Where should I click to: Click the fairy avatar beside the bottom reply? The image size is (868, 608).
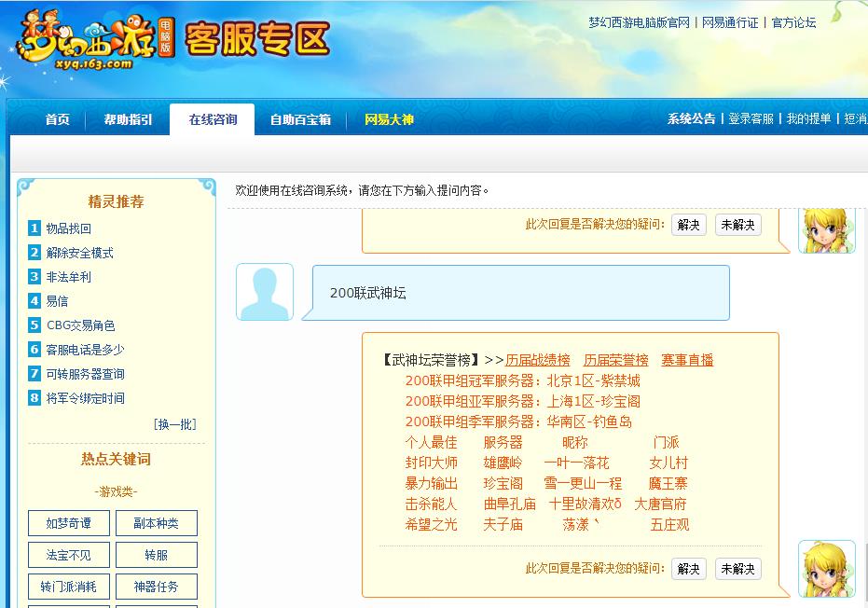(x=826, y=569)
